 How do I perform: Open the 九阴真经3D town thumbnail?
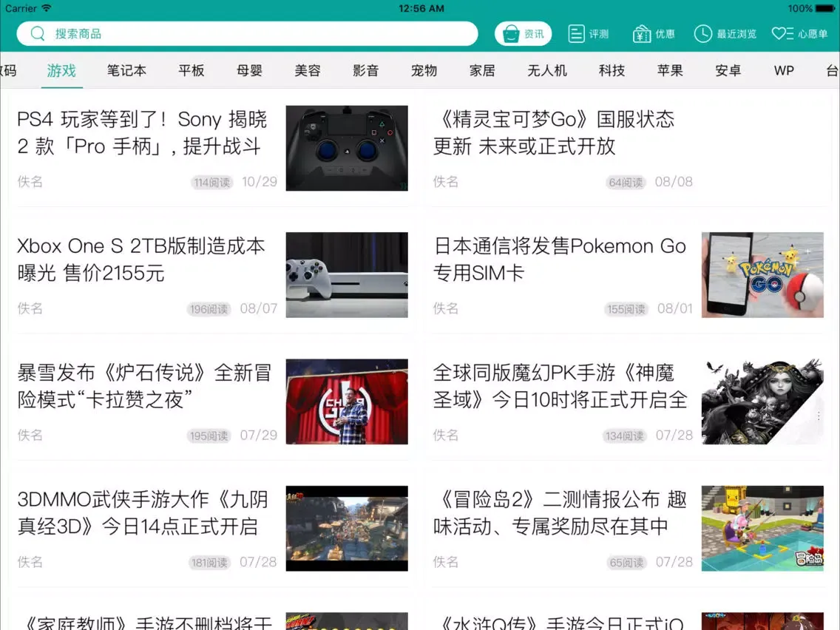pyautogui.click(x=347, y=528)
